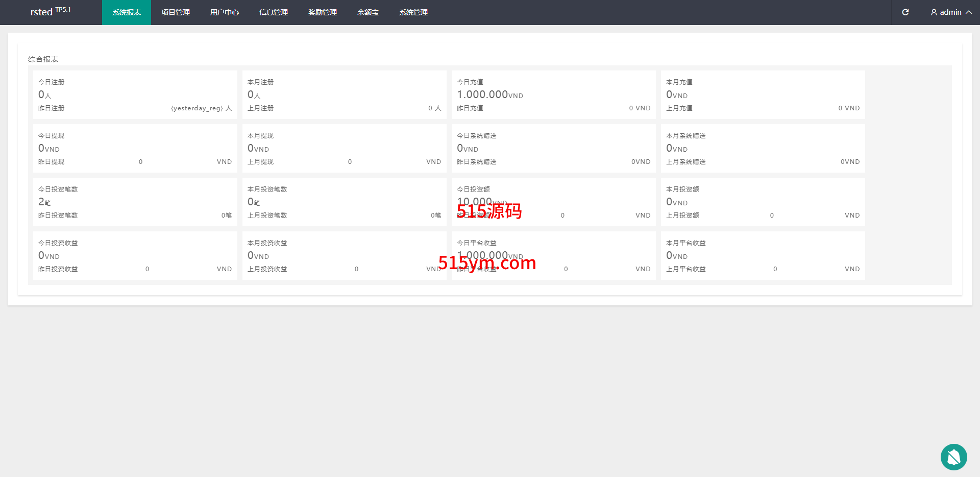Click the 今日充值 1.000.000 VND card
This screenshot has height=477, width=980.
coord(553,95)
